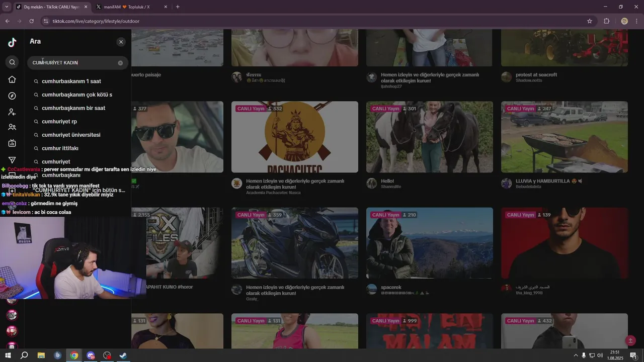The image size is (644, 362).
Task: Select suggestion 'cumhur ittifakı'
Action: tap(78, 148)
